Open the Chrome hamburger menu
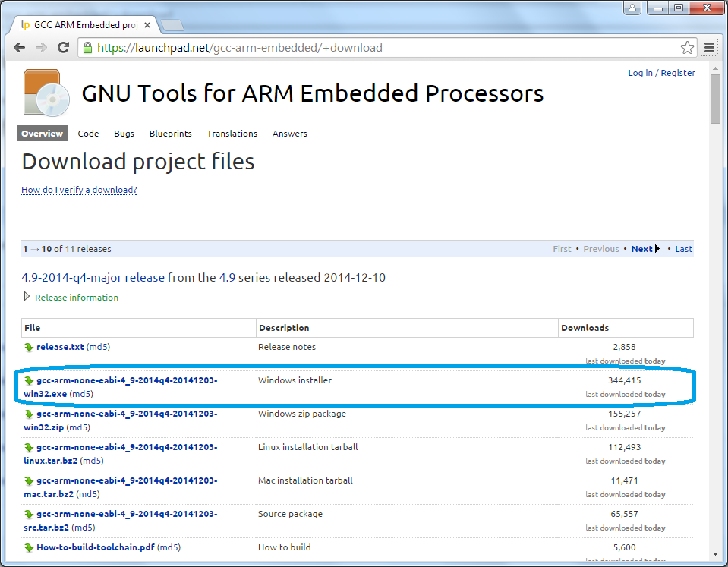Image resolution: width=728 pixels, height=567 pixels. pyautogui.click(x=709, y=47)
